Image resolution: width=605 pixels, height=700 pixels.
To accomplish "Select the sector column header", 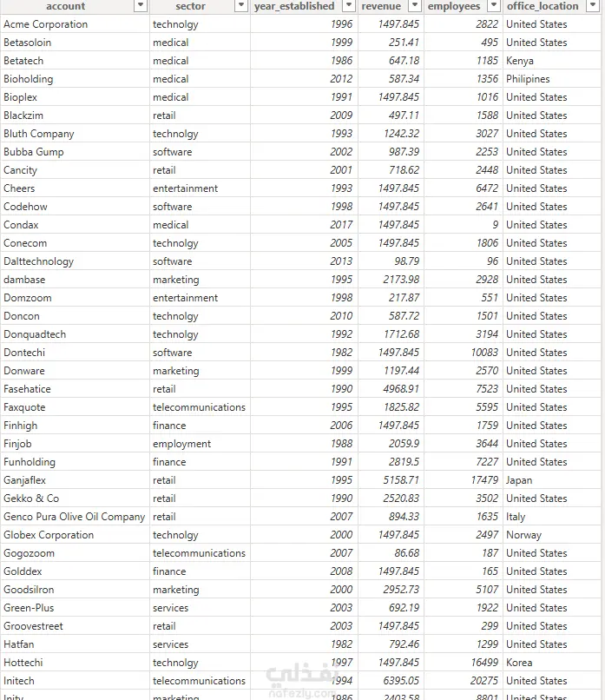I will pos(190,6).
